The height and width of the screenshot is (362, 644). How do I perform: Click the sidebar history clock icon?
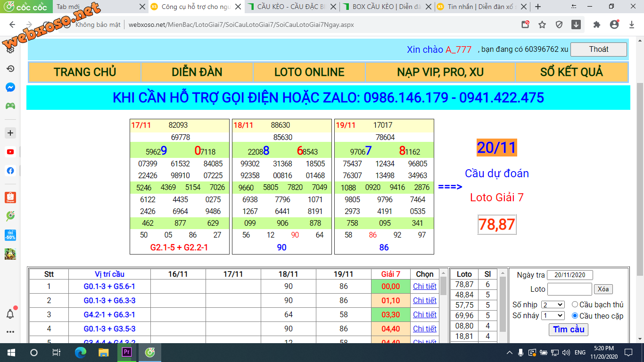coord(10,69)
